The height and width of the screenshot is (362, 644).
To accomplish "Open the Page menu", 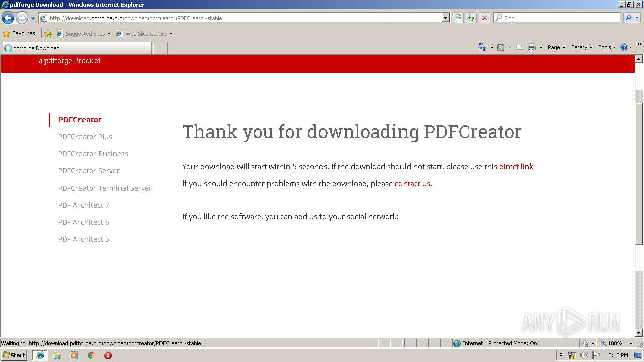I will tap(556, 47).
